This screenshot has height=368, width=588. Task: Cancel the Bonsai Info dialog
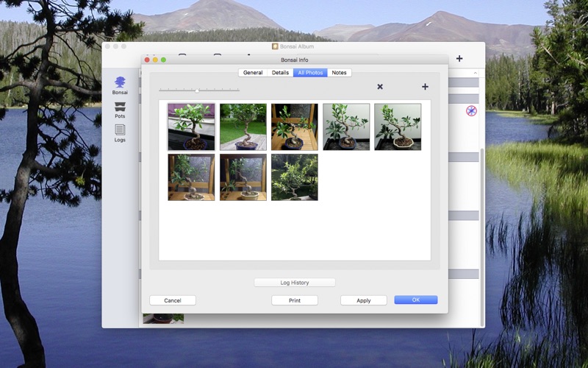[x=173, y=300]
